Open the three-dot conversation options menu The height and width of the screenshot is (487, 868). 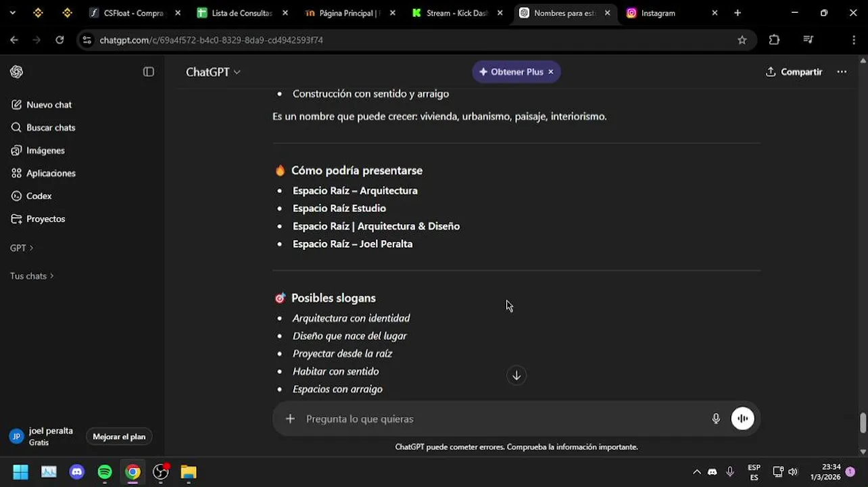point(842,72)
